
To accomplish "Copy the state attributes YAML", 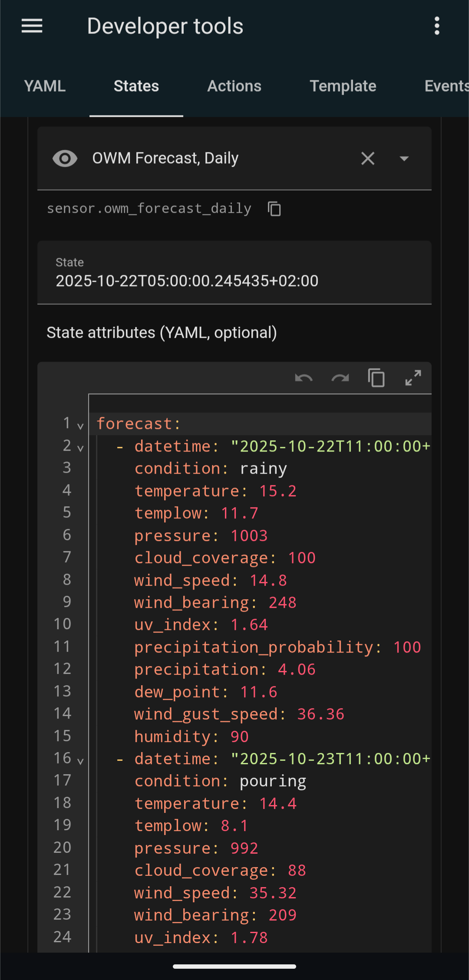I will click(376, 378).
